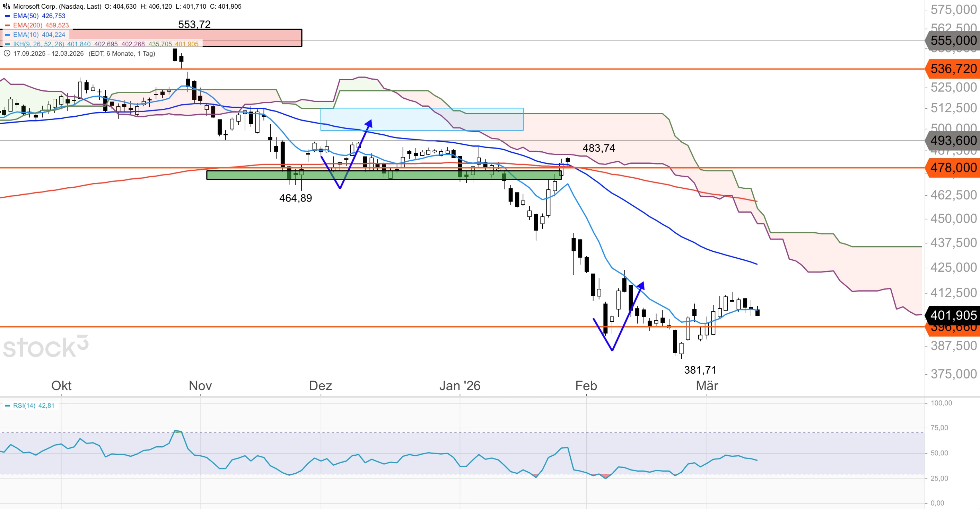
Task: Click the candlestick chart-type icon beside Microsoft Corp.
Action: [7, 7]
